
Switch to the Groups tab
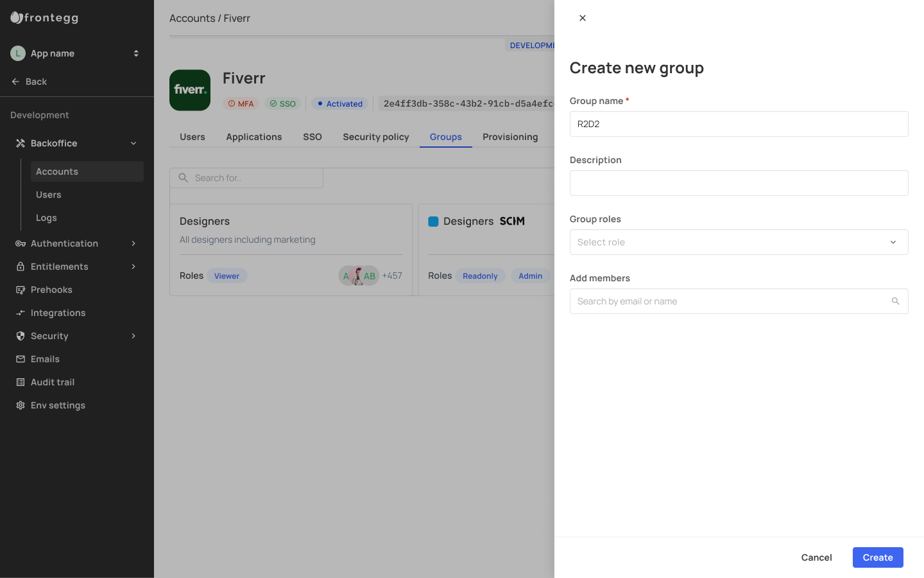pos(446,137)
